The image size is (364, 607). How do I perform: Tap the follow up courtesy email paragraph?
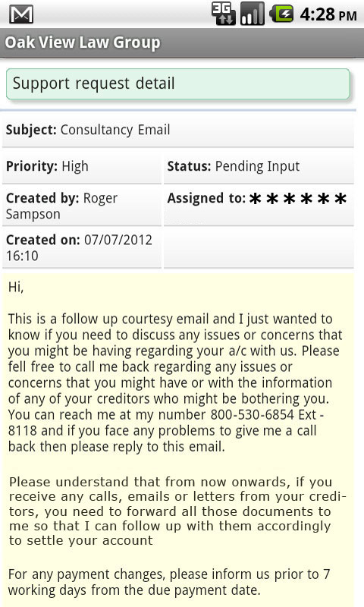(174, 382)
